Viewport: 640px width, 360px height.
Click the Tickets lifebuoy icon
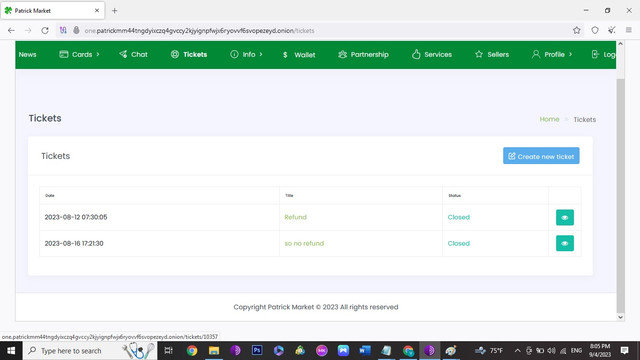pyautogui.click(x=175, y=54)
